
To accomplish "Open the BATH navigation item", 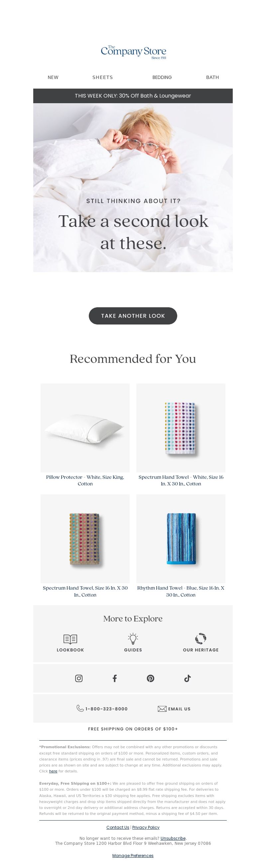I will [x=212, y=77].
